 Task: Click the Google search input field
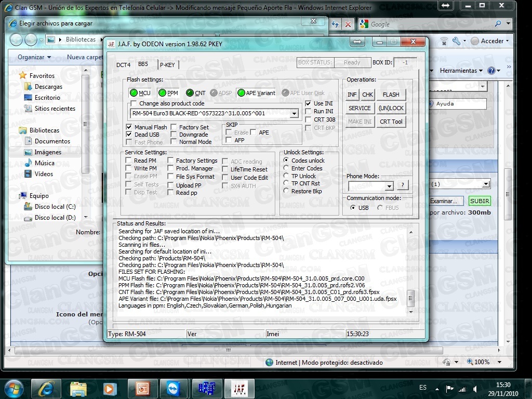point(430,24)
